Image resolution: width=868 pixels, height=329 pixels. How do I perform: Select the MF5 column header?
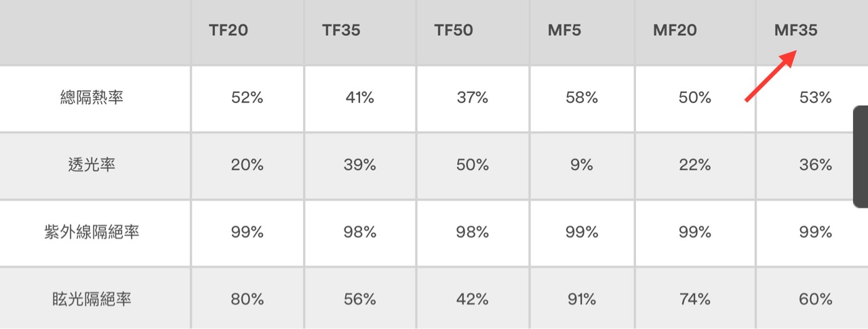[564, 31]
